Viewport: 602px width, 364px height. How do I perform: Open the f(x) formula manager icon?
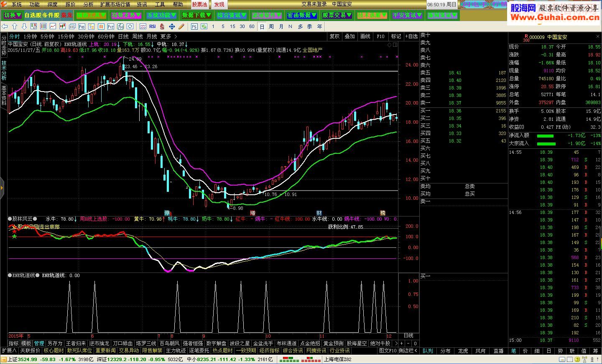120,26
